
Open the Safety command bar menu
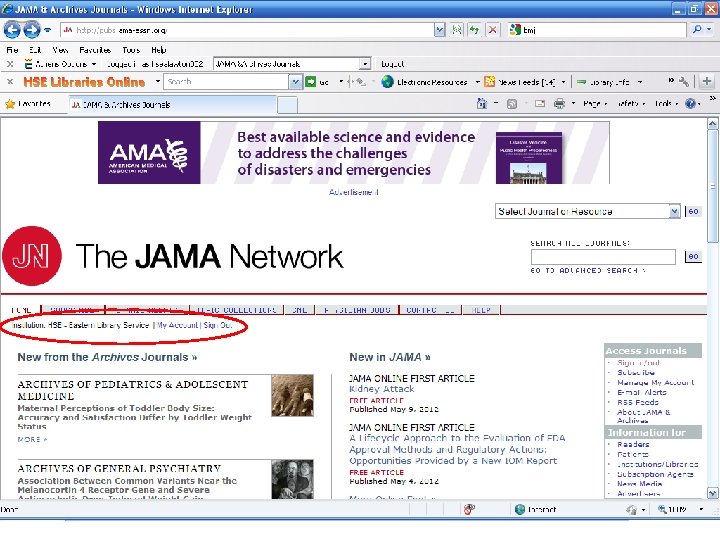point(631,104)
